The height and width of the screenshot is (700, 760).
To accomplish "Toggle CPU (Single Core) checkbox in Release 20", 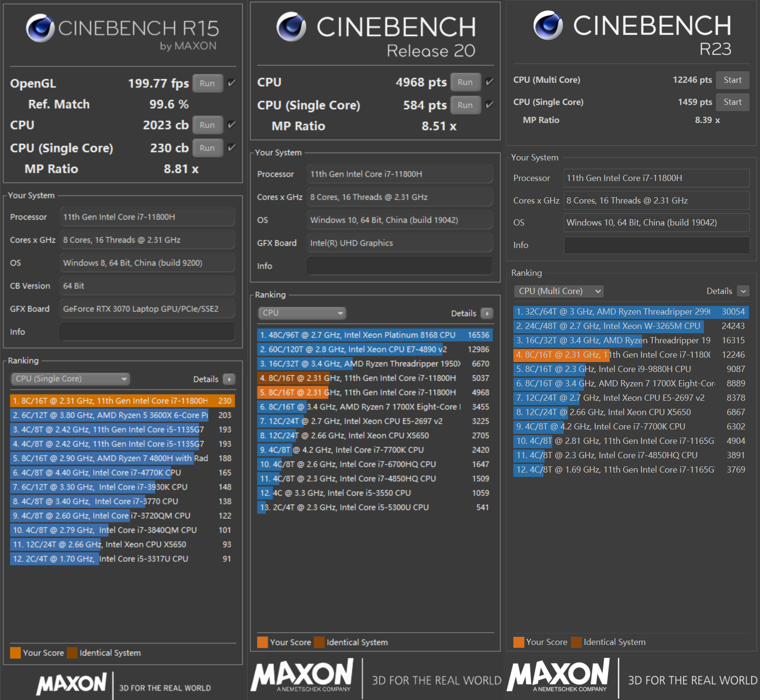I will pos(489,104).
